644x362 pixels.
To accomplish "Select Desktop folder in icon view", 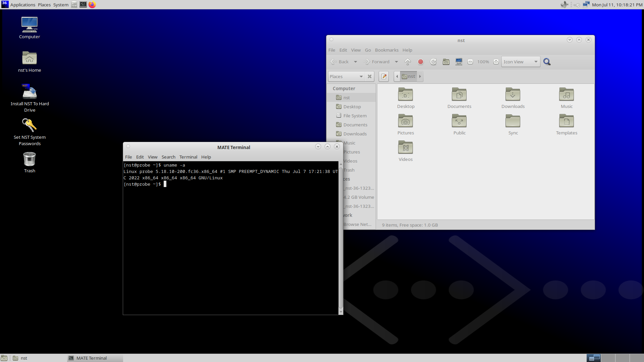I will coord(406,98).
